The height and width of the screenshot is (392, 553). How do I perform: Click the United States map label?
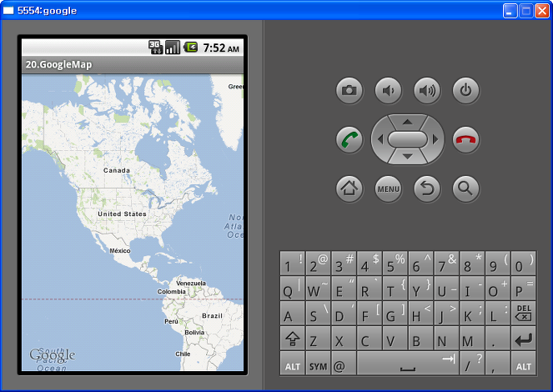click(x=122, y=214)
